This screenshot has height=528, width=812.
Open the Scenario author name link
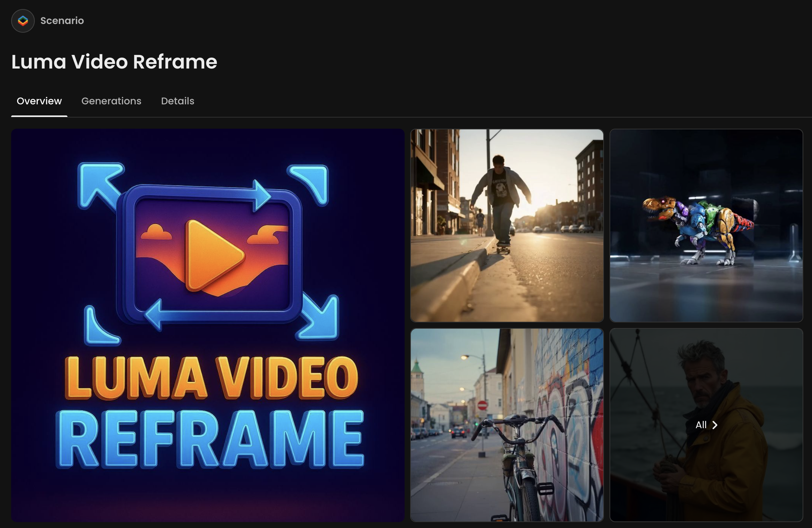point(62,21)
